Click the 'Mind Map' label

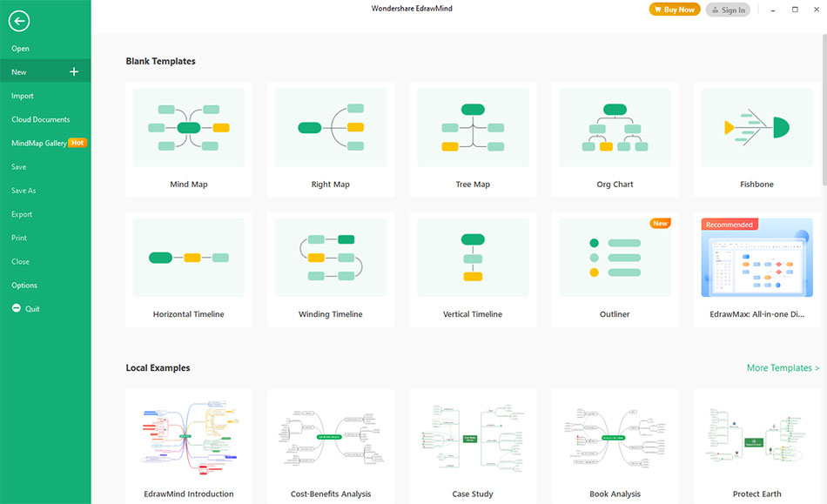(189, 184)
